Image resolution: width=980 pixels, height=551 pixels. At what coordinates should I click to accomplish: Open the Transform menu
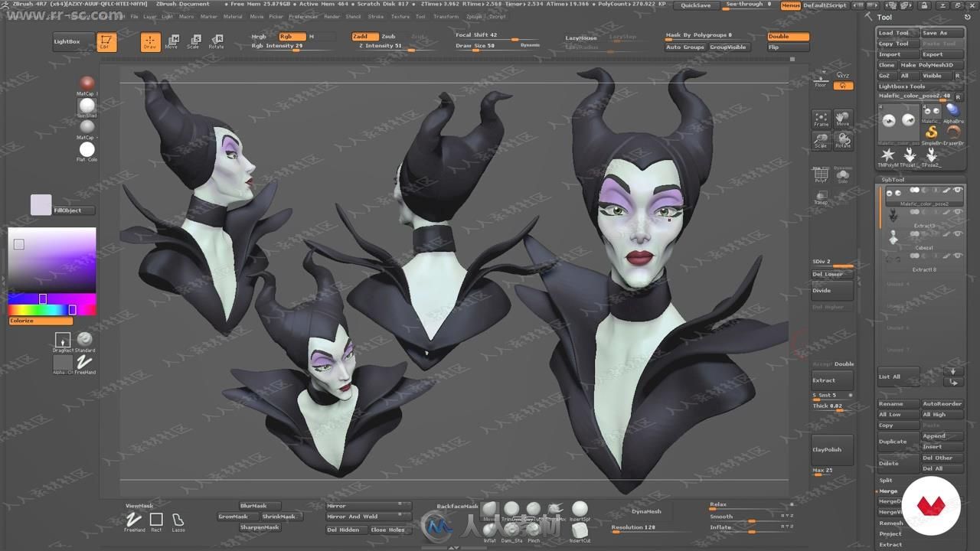click(x=446, y=16)
